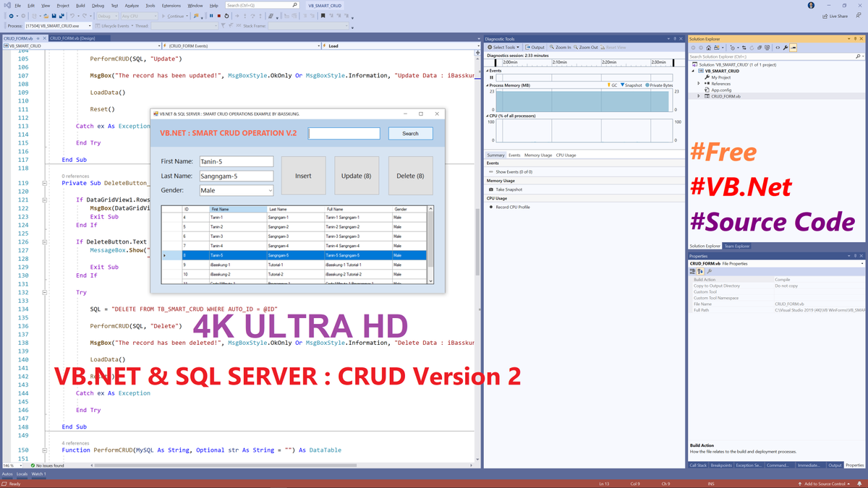868x488 pixels.
Task: Click Live Share at top right
Action: click(x=835, y=15)
